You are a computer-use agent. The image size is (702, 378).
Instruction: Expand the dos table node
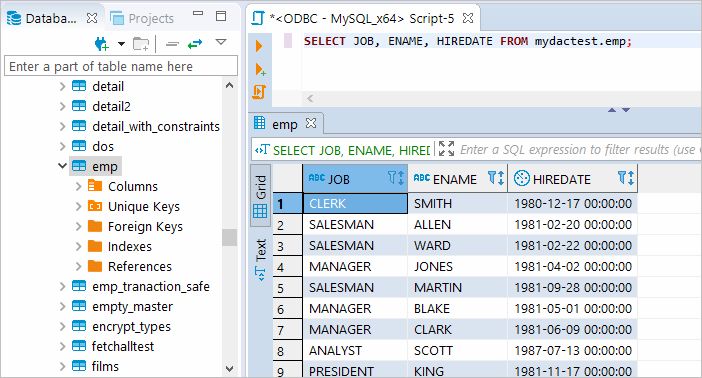[x=62, y=146]
